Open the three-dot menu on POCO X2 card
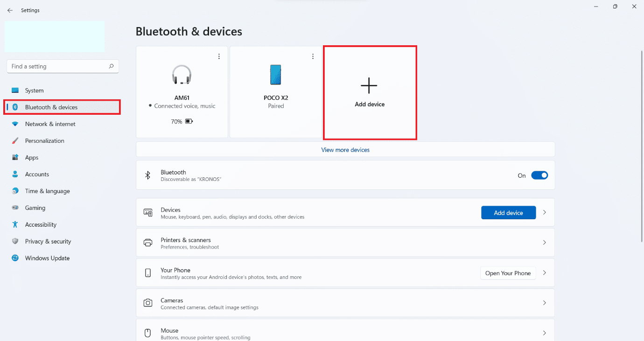This screenshot has height=341, width=644. (x=313, y=56)
